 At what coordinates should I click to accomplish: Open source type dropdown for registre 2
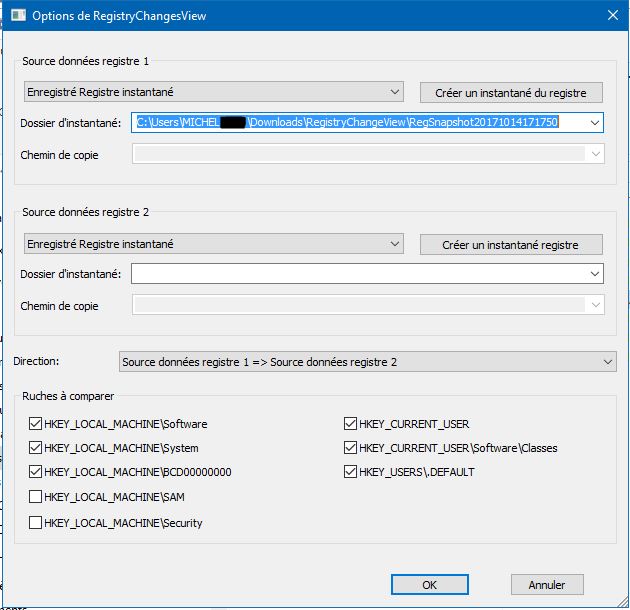point(213,244)
